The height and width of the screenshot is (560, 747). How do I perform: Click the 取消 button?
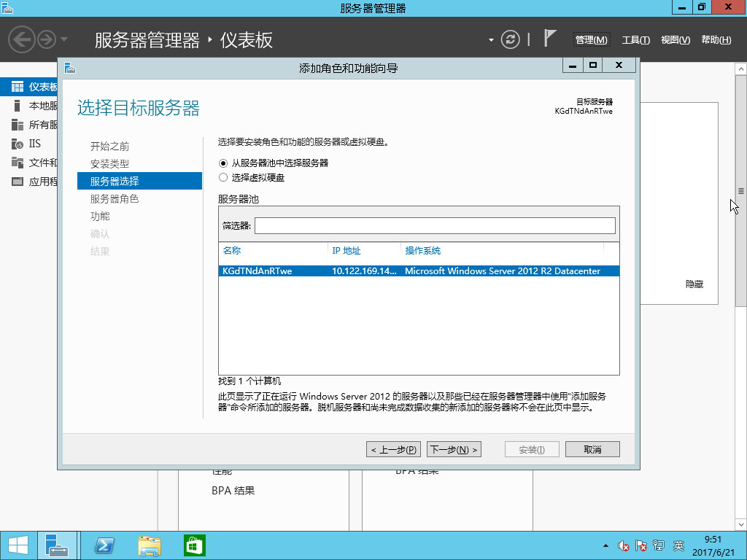pos(592,450)
